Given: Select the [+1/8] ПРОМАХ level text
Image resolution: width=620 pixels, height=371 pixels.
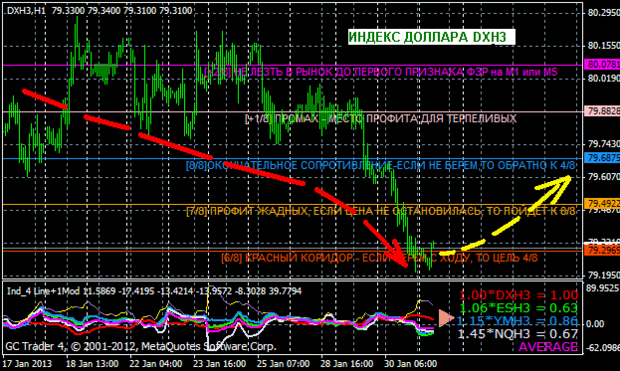Looking at the screenshot, I should tap(381, 119).
